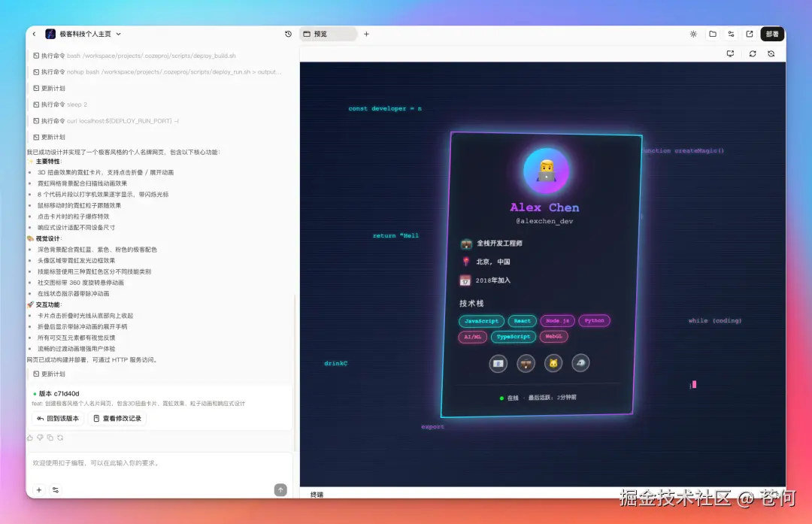
Task: Open preview in external window icon
Action: [x=750, y=34]
